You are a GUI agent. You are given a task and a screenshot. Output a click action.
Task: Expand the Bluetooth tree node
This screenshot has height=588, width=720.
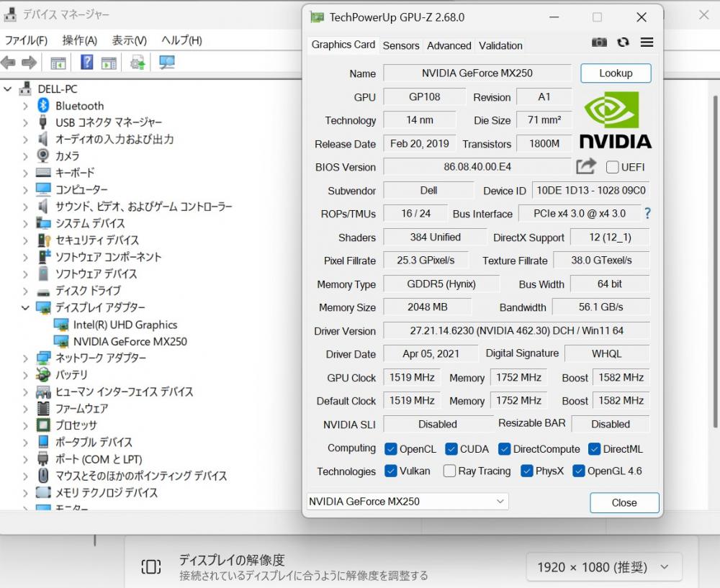pos(25,106)
